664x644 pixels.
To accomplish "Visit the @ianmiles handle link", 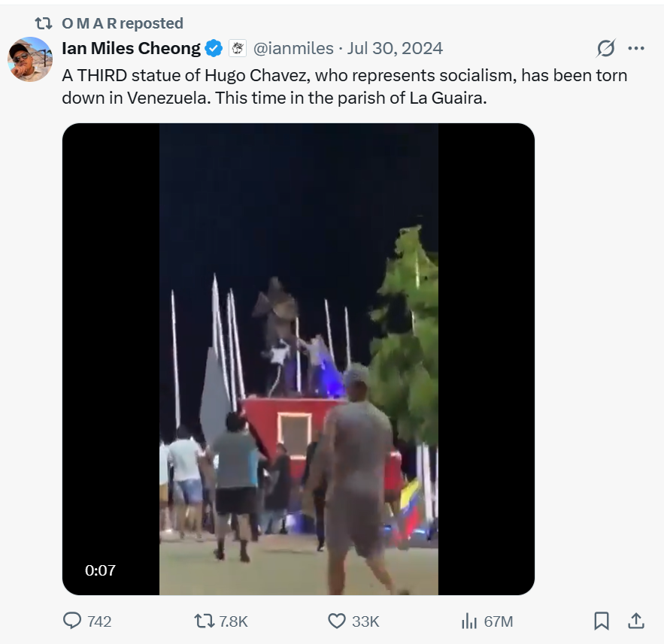I will pos(293,49).
